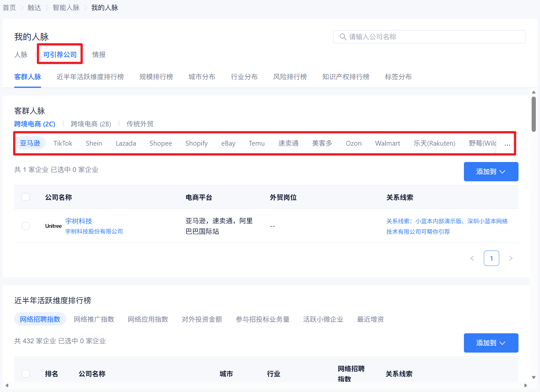Screen dimensions: 540x392
Task: Toggle select-all checkbox in ranking table
Action: click(26, 373)
